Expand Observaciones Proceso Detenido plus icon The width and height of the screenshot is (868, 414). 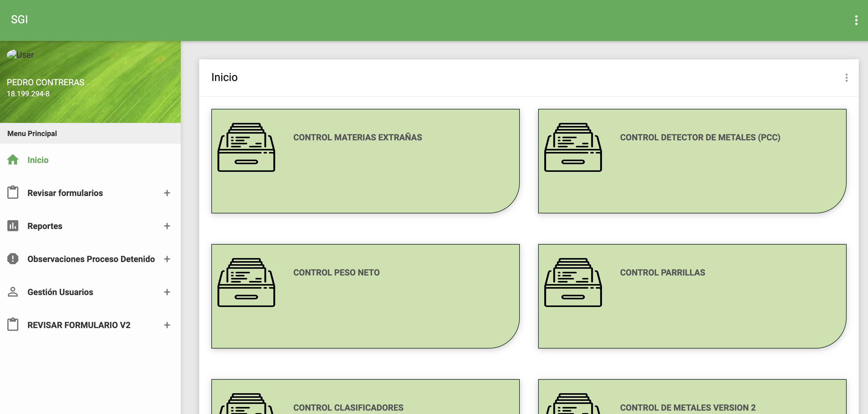click(x=167, y=259)
